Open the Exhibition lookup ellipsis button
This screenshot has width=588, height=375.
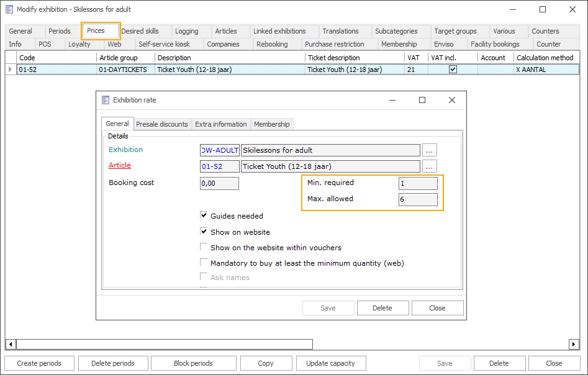tap(430, 150)
